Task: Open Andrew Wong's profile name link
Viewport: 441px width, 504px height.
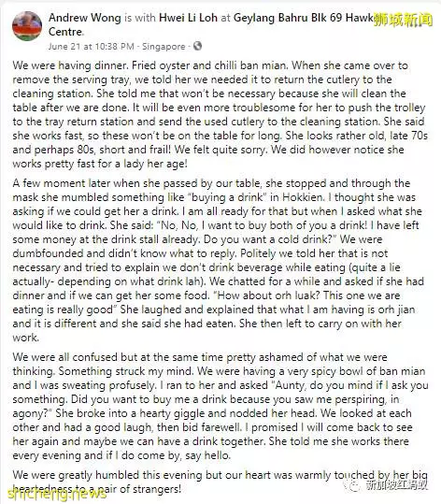Action: pyautogui.click(x=84, y=18)
